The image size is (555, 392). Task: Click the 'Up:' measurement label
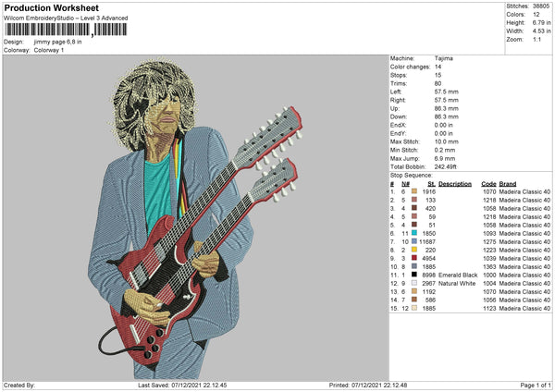[x=395, y=108]
